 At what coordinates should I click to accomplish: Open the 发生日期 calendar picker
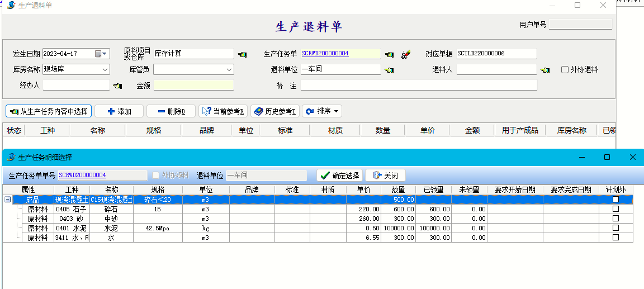101,54
